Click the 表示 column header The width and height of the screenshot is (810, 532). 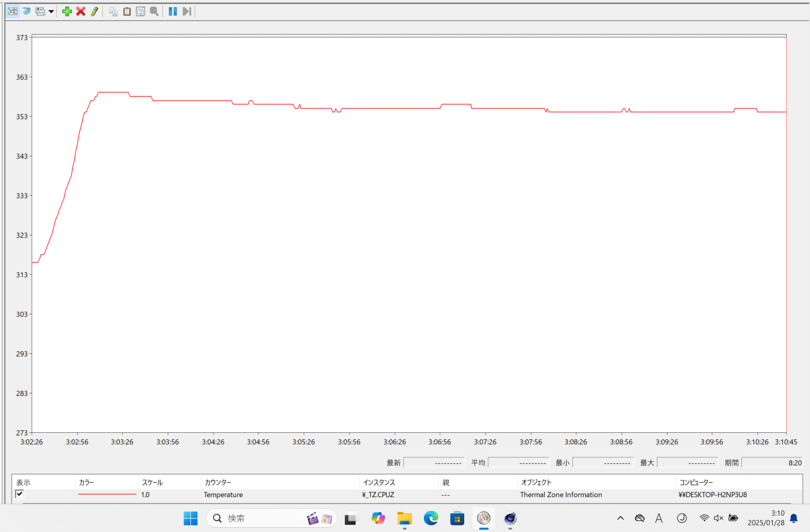(x=44, y=482)
